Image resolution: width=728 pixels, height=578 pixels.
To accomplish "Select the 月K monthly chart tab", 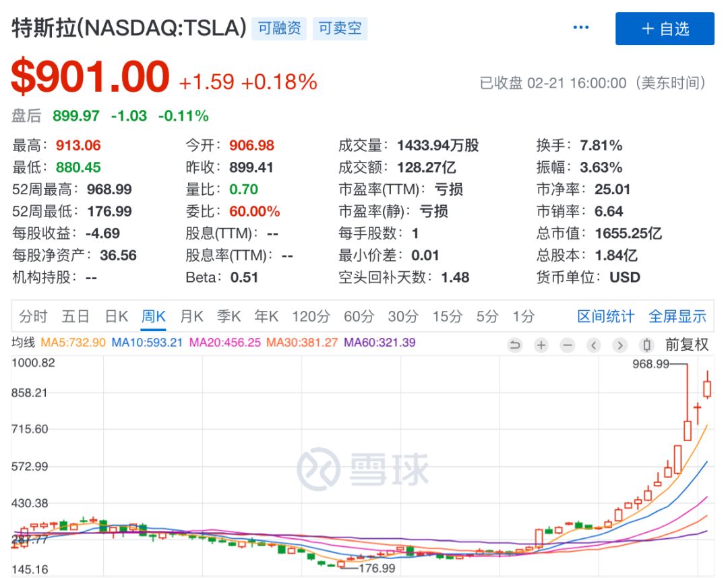I will (191, 316).
